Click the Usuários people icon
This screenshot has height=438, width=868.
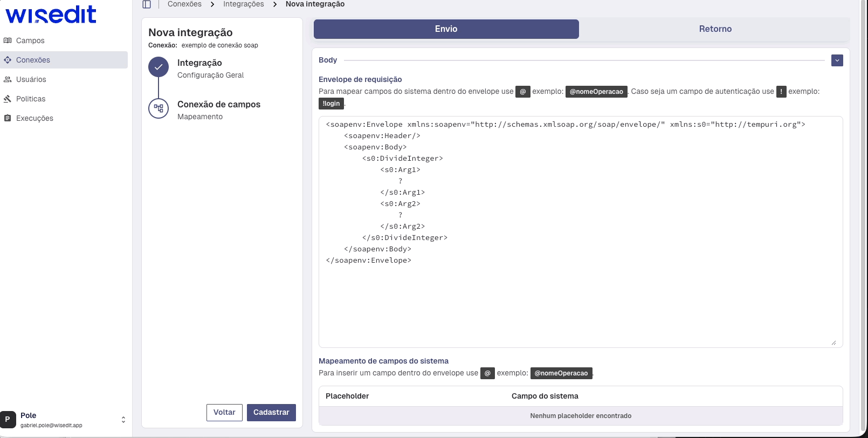click(x=8, y=79)
